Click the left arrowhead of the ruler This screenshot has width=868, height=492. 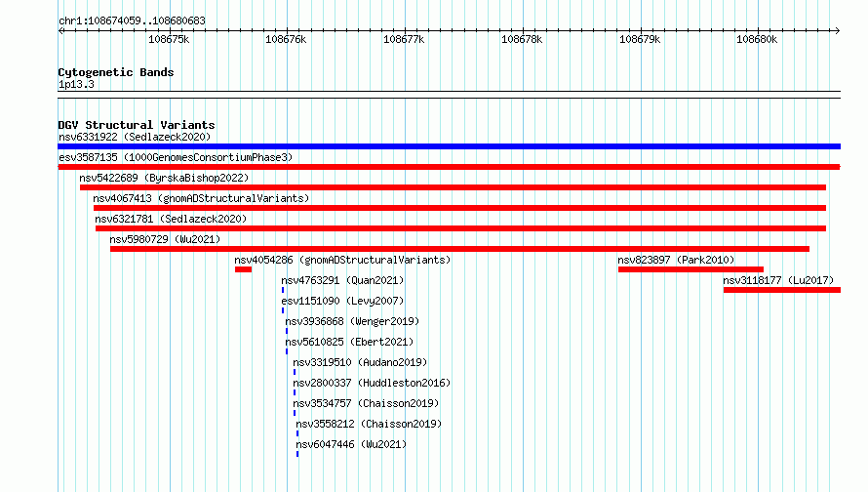point(60,31)
